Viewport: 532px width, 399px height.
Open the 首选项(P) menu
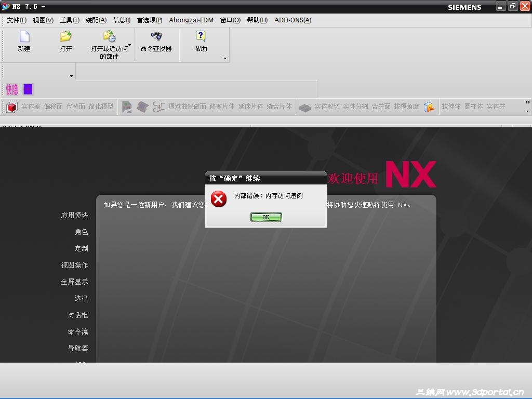(x=149, y=20)
